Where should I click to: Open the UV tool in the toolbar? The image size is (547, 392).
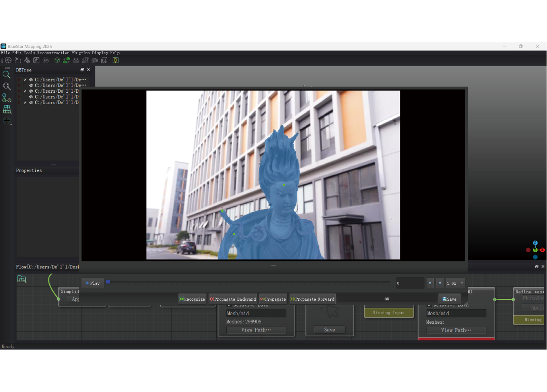tap(45, 60)
